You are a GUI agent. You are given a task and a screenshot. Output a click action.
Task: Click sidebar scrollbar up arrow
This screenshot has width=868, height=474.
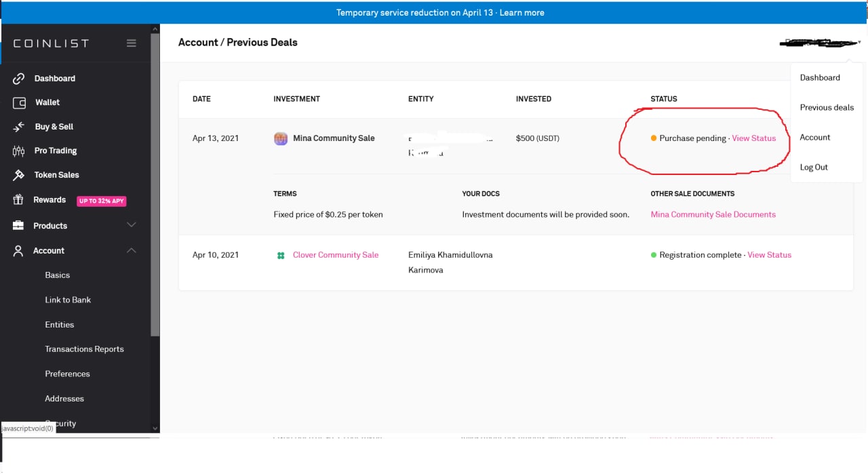(x=155, y=29)
